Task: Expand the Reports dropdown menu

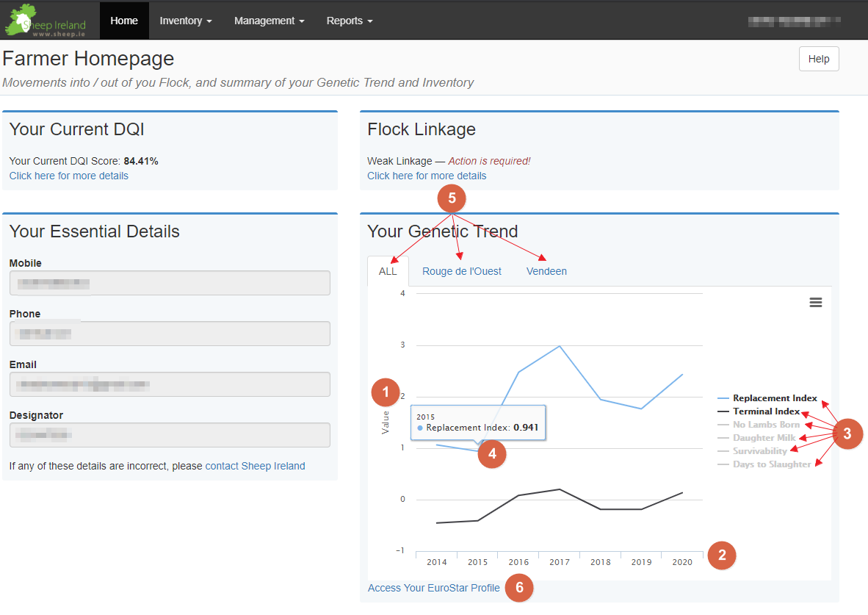Action: coord(350,21)
